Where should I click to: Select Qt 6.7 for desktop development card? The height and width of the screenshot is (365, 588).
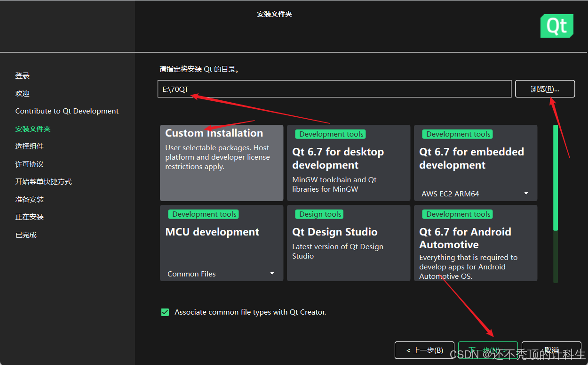click(x=349, y=163)
